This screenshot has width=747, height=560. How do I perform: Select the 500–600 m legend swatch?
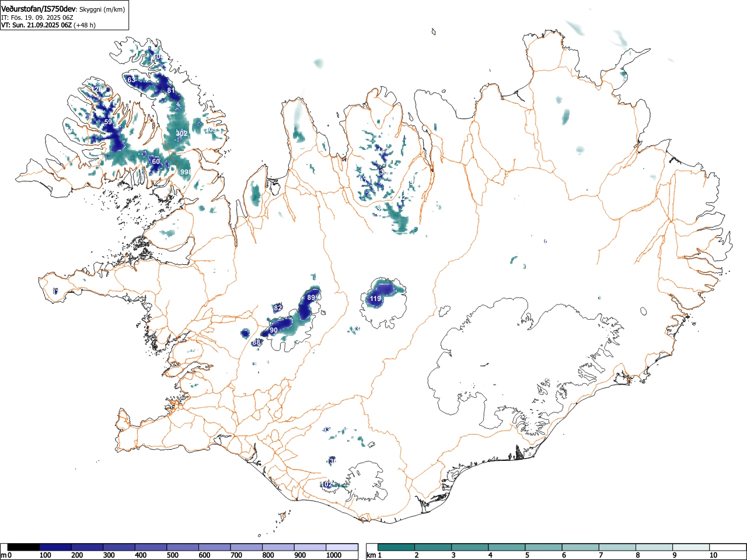click(x=183, y=547)
